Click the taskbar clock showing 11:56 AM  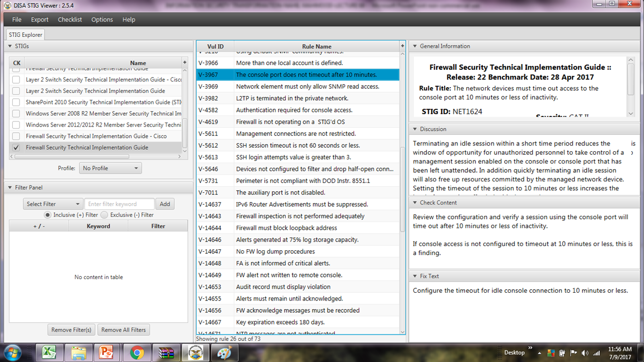coord(620,353)
